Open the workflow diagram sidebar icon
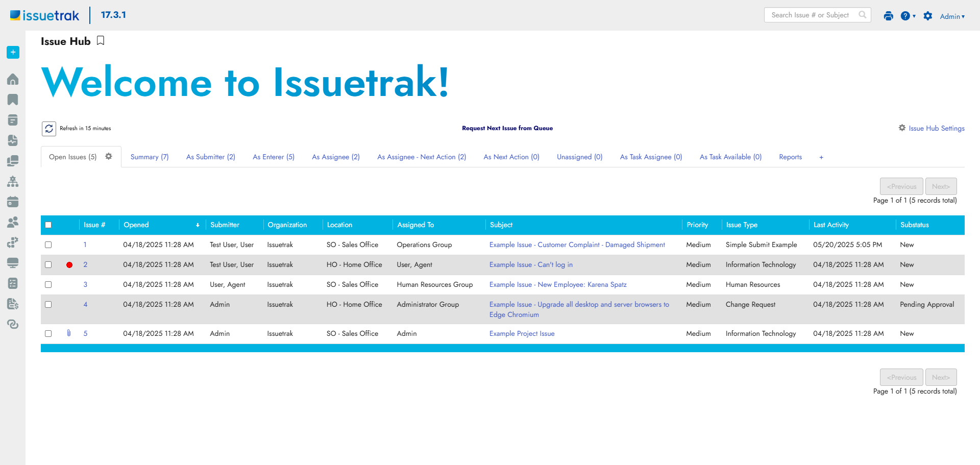Image resolution: width=980 pixels, height=465 pixels. tap(13, 242)
